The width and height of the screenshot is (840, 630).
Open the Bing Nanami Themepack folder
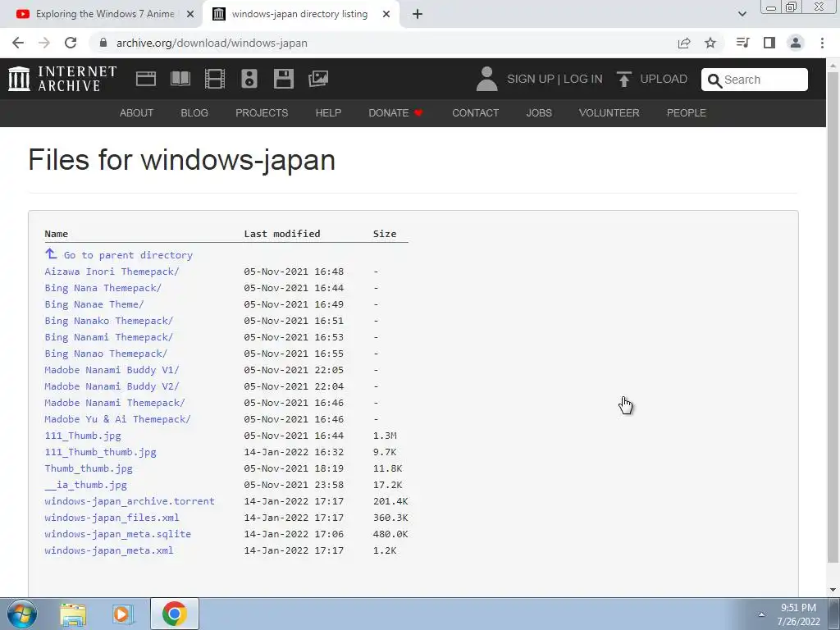[109, 337]
